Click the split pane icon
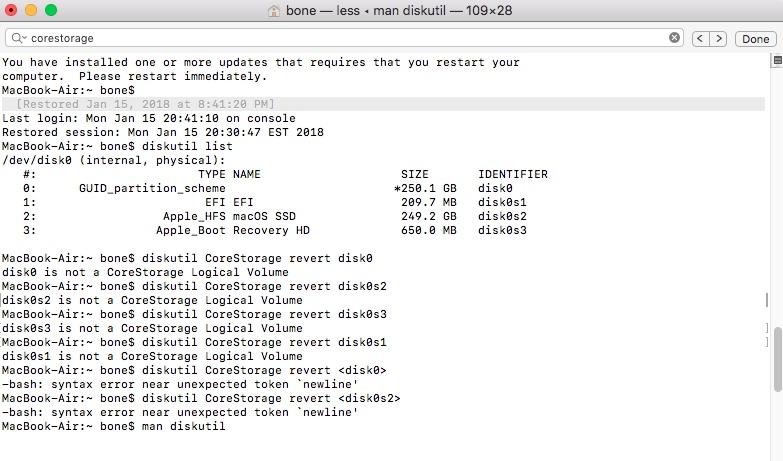The height and width of the screenshot is (461, 783). coord(777,61)
